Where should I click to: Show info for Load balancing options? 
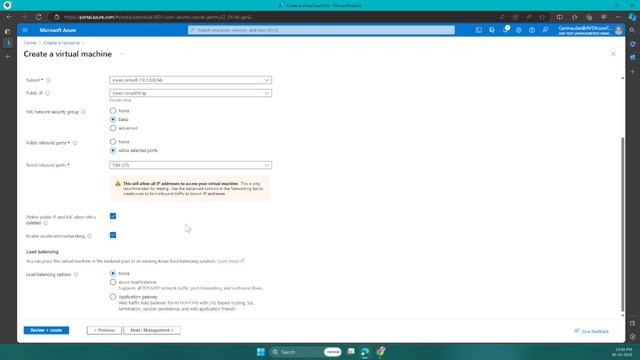coord(76,275)
